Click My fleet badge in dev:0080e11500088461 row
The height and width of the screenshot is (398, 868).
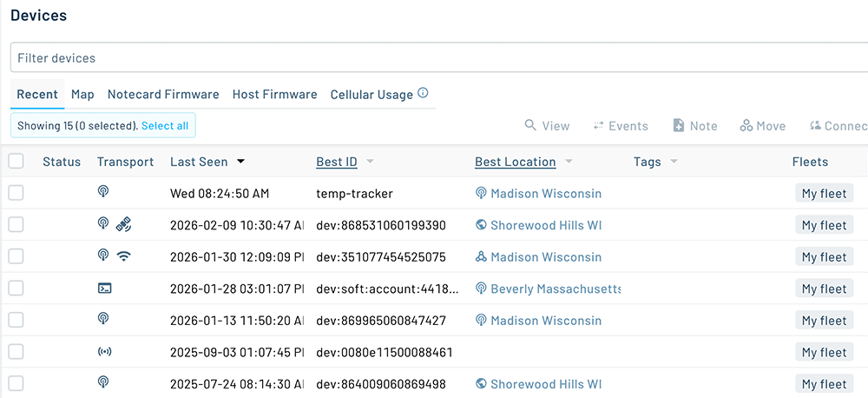tap(825, 352)
